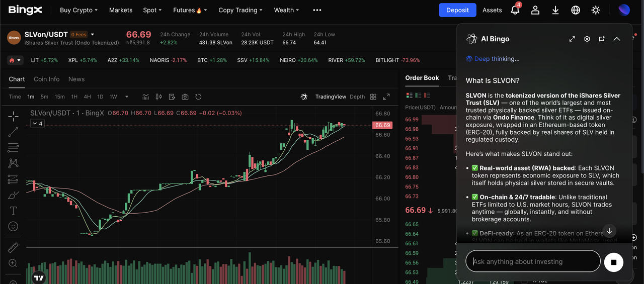Start a new AI Bingo chat
644x284 pixels.
(x=602, y=39)
